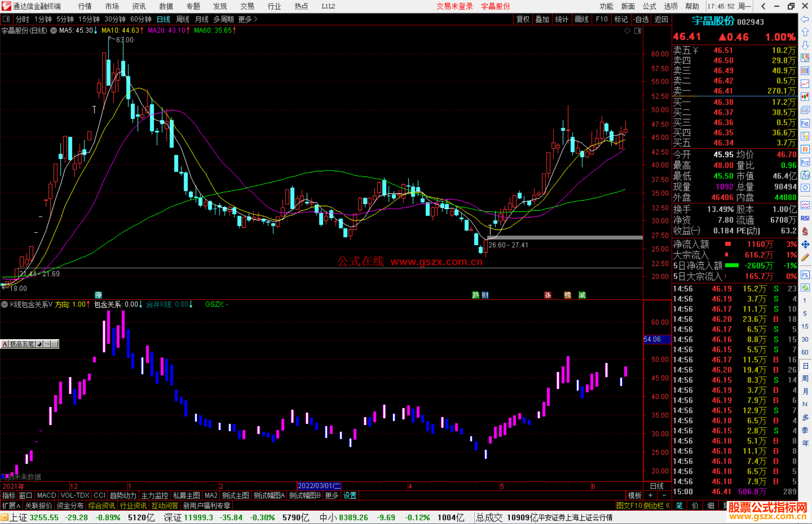Screen dimensions: 812x524
Task: Switch to 15分钟 period
Action: [89, 19]
